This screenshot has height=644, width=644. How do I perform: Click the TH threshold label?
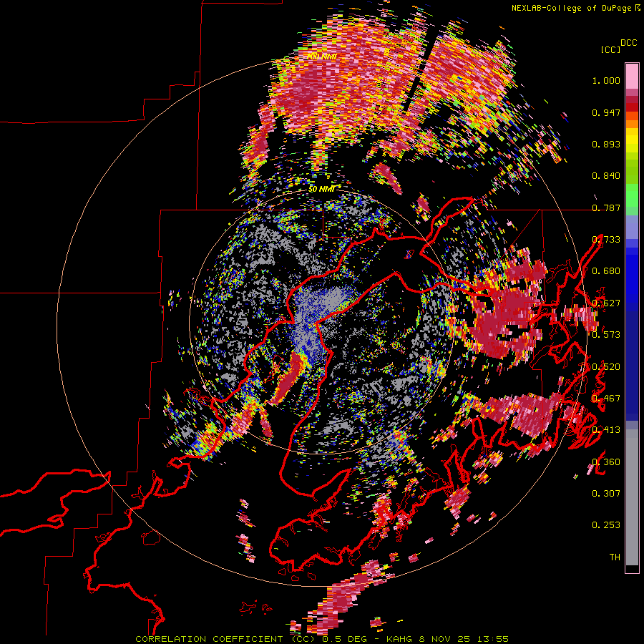pyautogui.click(x=615, y=557)
